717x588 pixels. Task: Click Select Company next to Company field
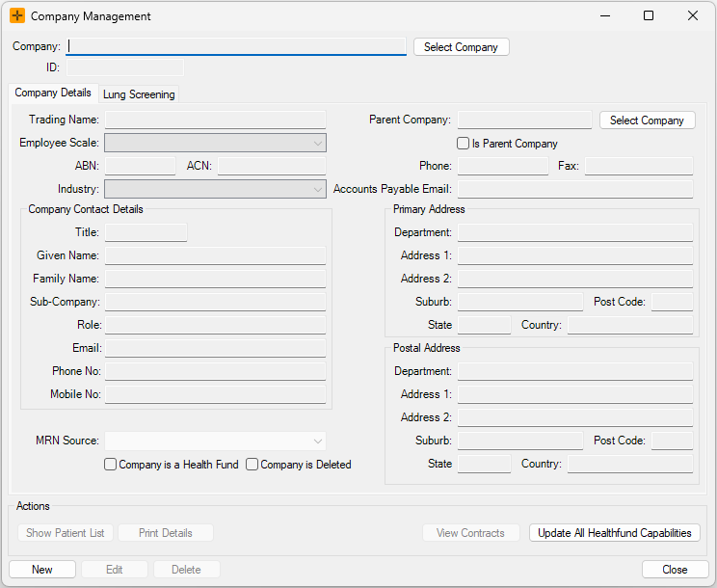coord(461,47)
